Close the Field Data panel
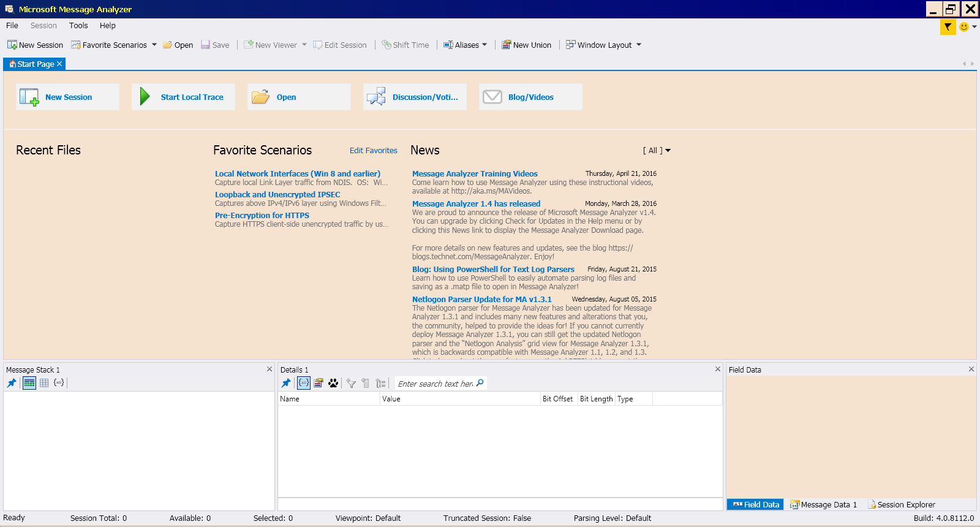Screen dimensions: 980x527 click(x=971, y=370)
